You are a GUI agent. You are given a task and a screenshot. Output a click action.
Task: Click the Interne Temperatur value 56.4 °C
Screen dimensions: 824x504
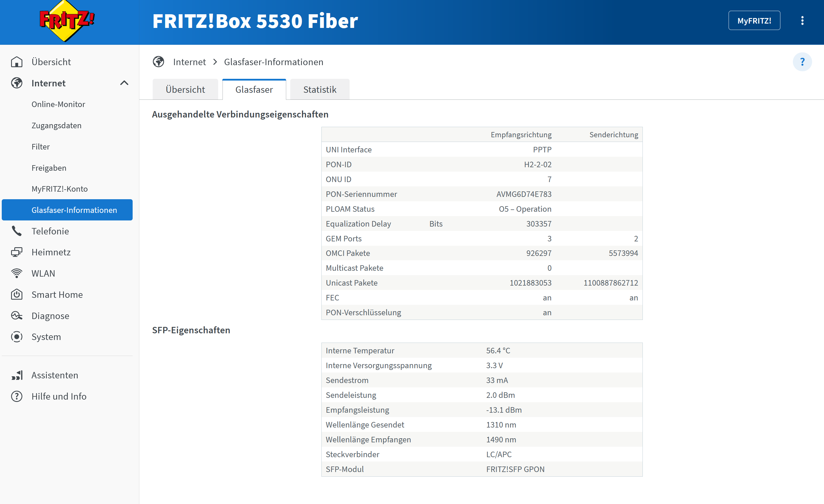498,350
